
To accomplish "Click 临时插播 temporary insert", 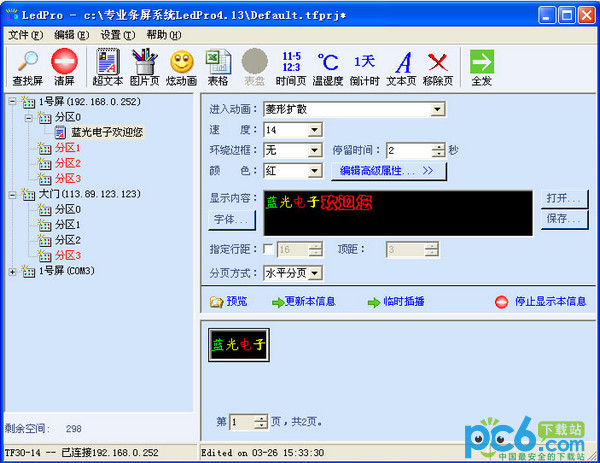I will (396, 302).
